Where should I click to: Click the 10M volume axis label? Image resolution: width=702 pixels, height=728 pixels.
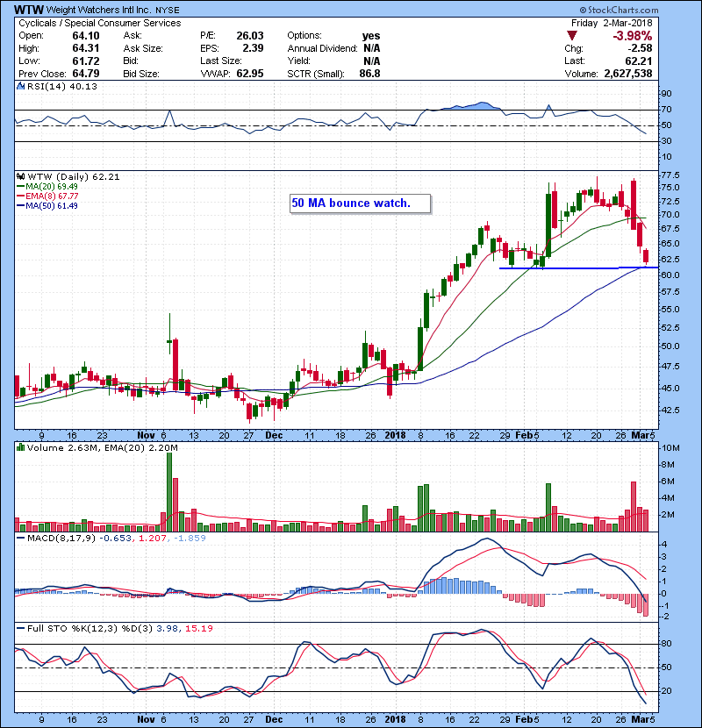tap(670, 448)
